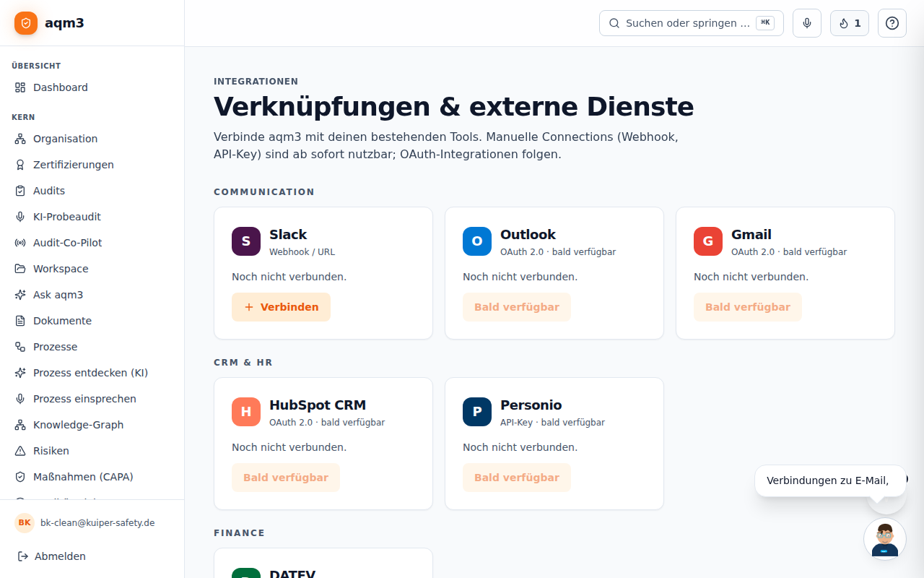Click the COMMUNICATION section heading

tap(264, 192)
